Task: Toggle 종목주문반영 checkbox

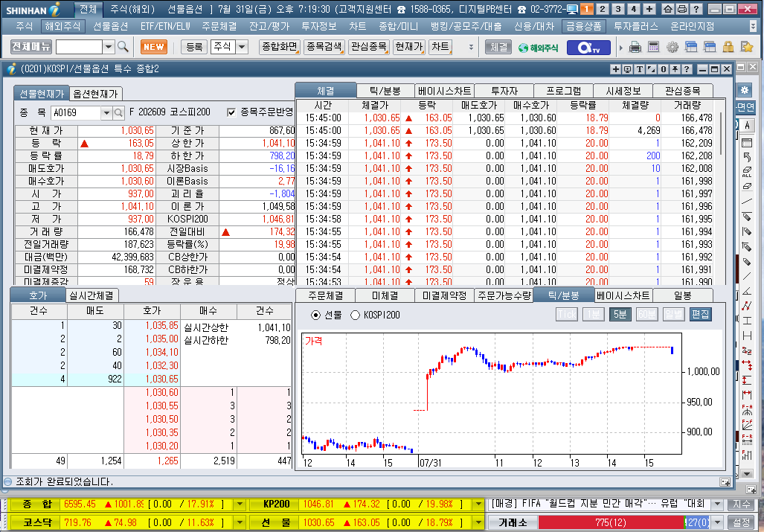Action: (x=231, y=112)
